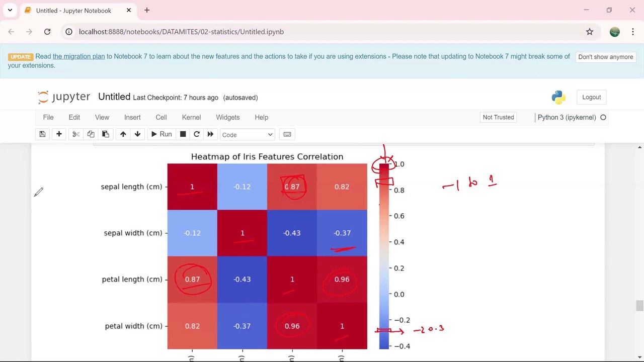Image resolution: width=644 pixels, height=362 pixels.
Task: Open a new browser tab
Action: (147, 10)
